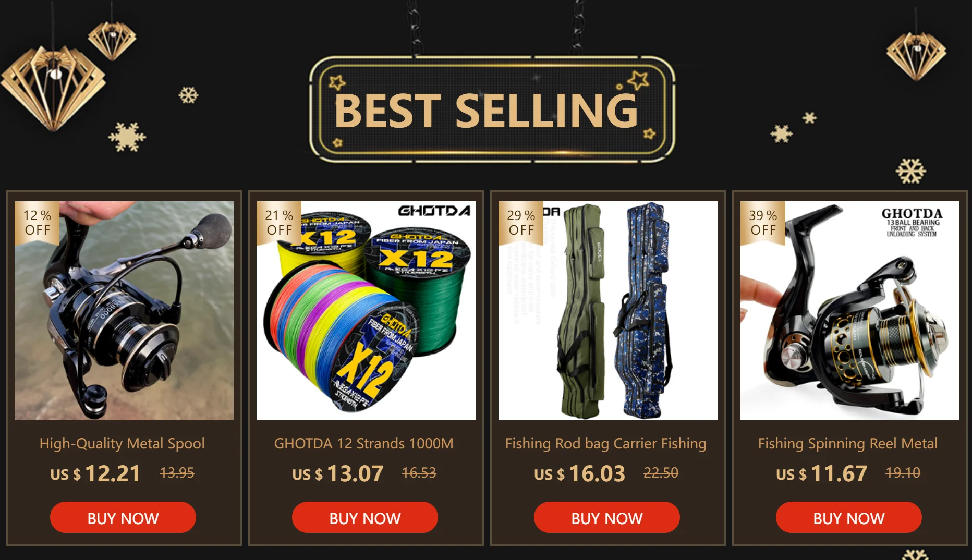Image resolution: width=972 pixels, height=560 pixels.
Task: Open the fishing rod bag product image
Action: click(x=608, y=311)
